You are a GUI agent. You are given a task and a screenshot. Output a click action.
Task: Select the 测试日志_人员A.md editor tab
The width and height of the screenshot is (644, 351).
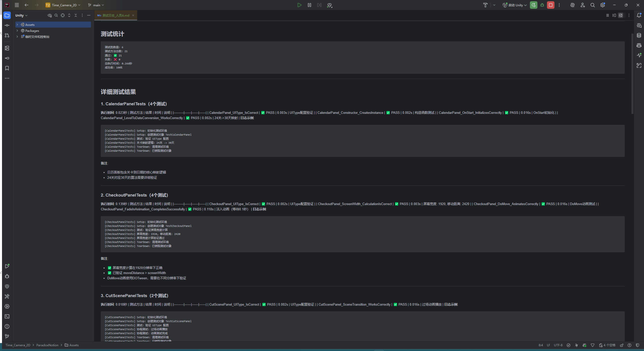click(116, 15)
